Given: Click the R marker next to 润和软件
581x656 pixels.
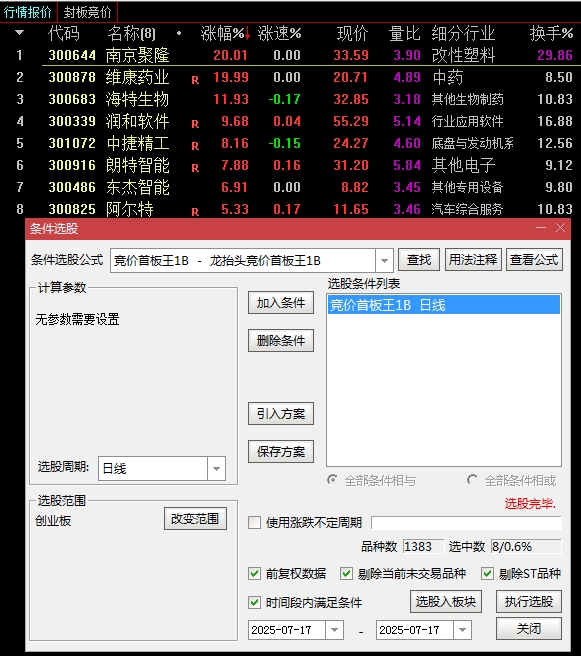Looking at the screenshot, I should [195, 124].
